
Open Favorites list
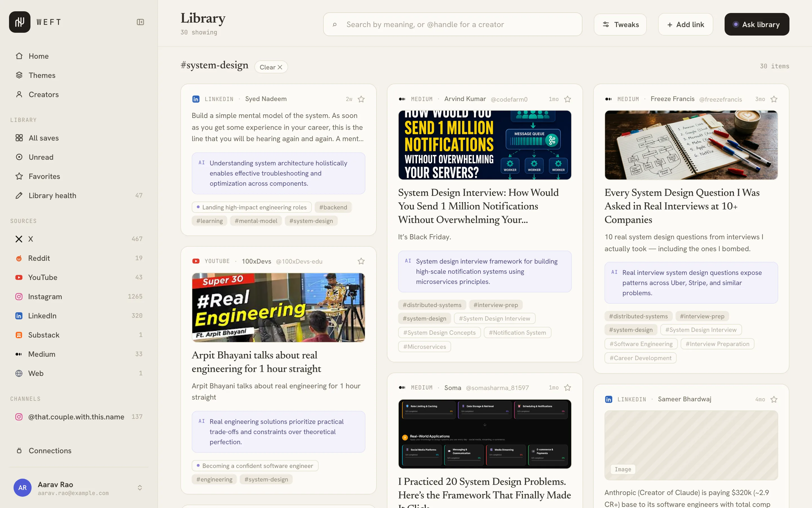79,176
